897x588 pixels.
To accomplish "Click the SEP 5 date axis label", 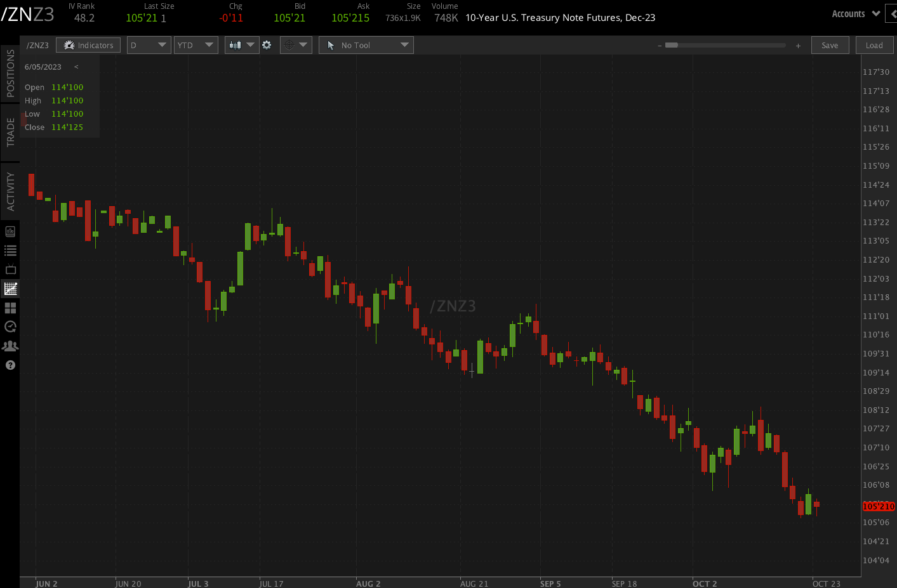I will pyautogui.click(x=550, y=584).
